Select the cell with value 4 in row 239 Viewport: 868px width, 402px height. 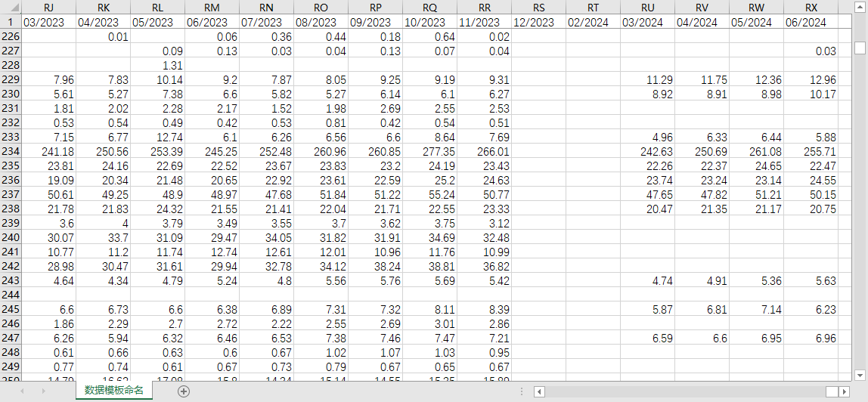point(103,224)
